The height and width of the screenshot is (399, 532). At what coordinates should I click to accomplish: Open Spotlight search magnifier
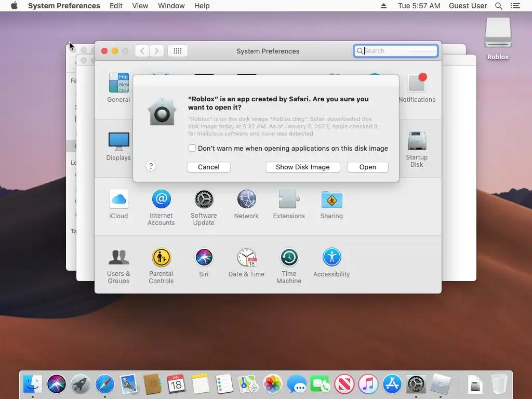[x=498, y=6]
